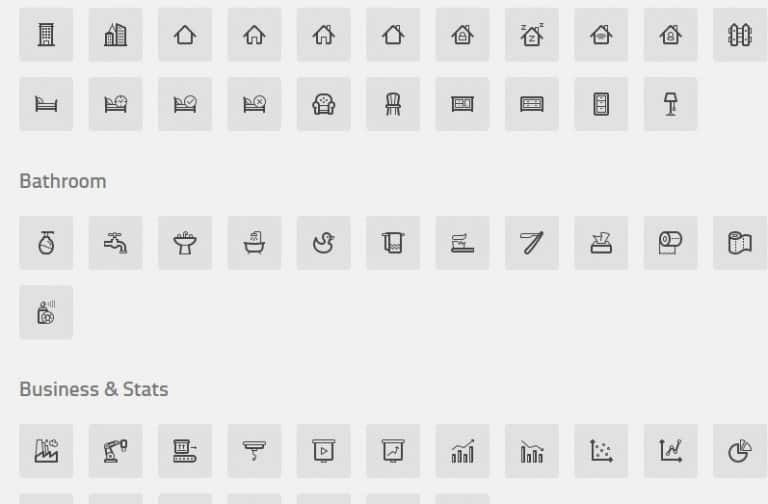The width and height of the screenshot is (768, 504).
Task: Select the straight razor icon
Action: point(531,243)
